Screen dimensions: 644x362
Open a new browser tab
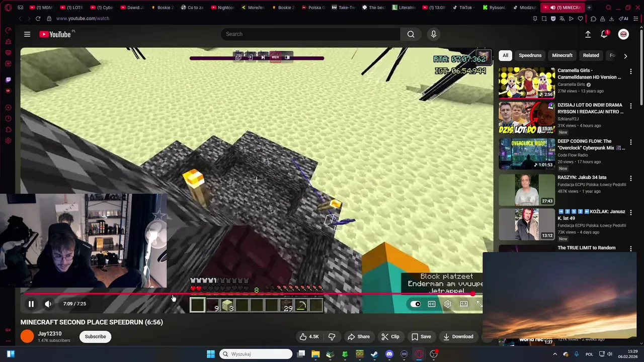(589, 8)
